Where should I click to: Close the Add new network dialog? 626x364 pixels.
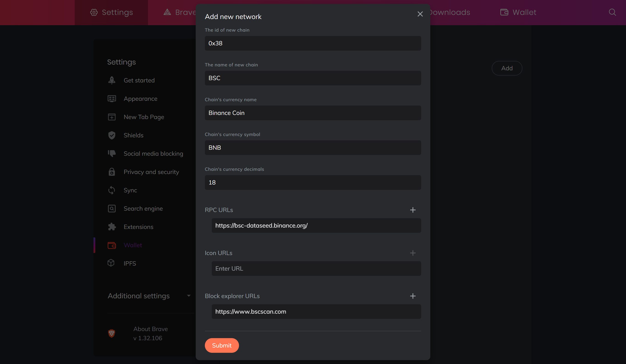(x=420, y=14)
